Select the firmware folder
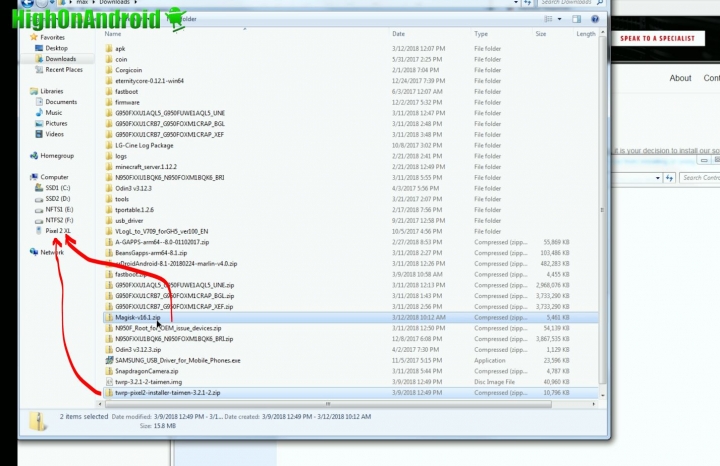 127,102
